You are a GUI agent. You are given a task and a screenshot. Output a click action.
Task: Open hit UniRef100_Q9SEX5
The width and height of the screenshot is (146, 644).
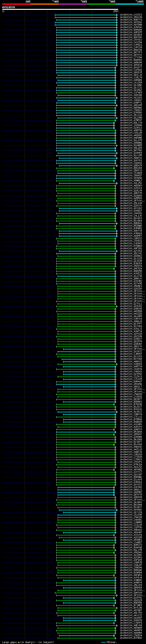click(x=131, y=72)
